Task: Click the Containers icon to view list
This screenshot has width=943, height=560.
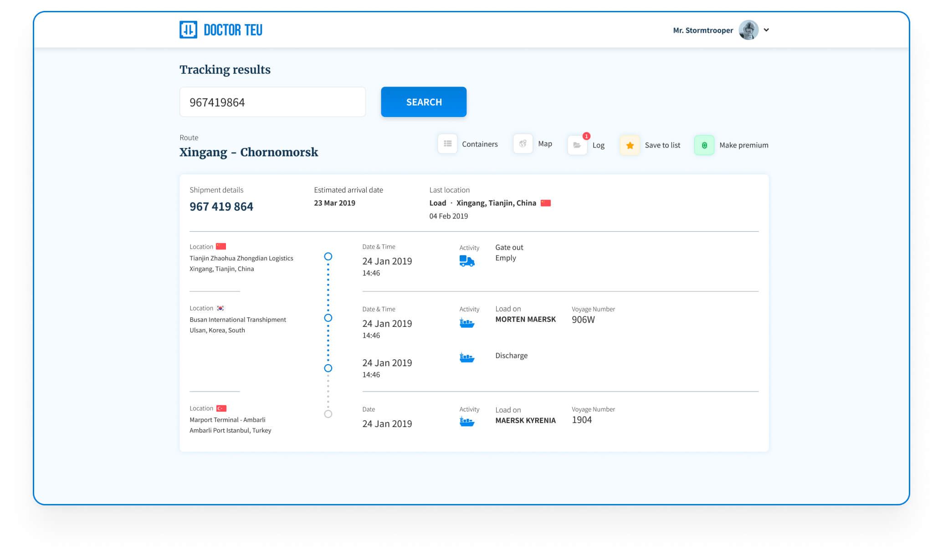Action: coord(447,144)
